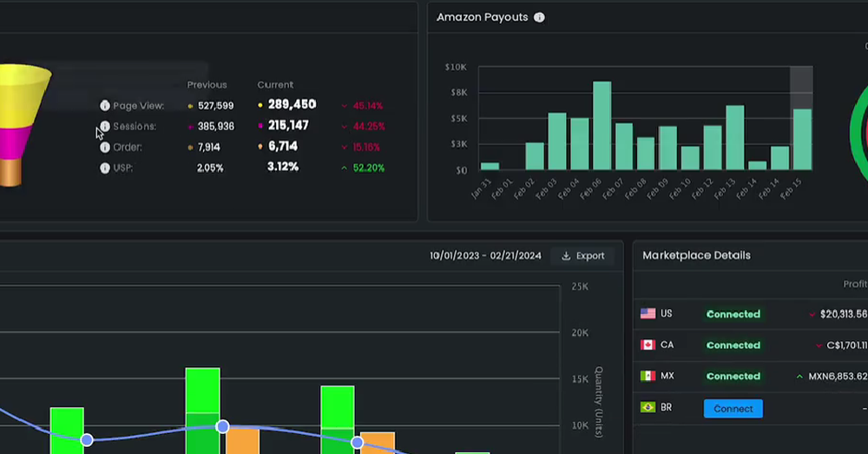Click the MX flag icon

(x=648, y=376)
